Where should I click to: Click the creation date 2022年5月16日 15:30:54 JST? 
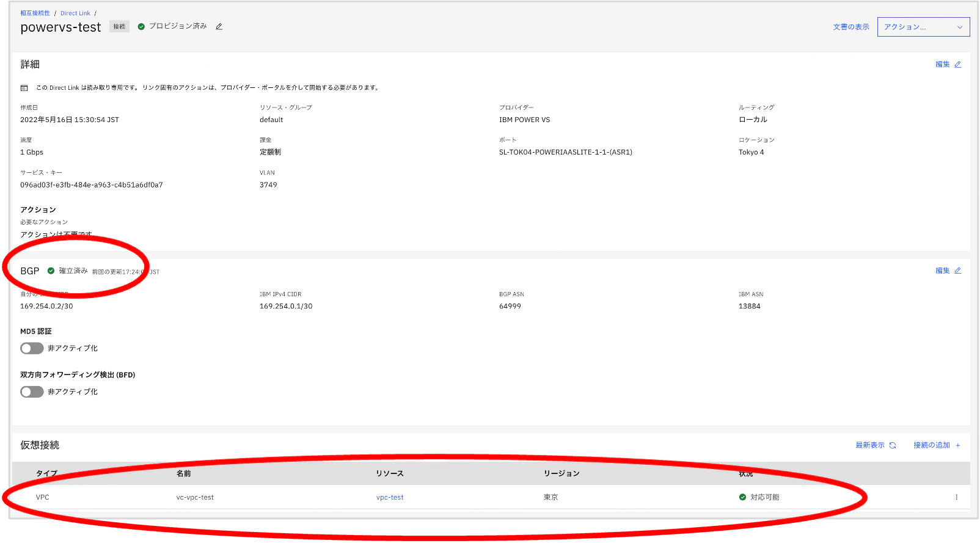click(x=70, y=120)
